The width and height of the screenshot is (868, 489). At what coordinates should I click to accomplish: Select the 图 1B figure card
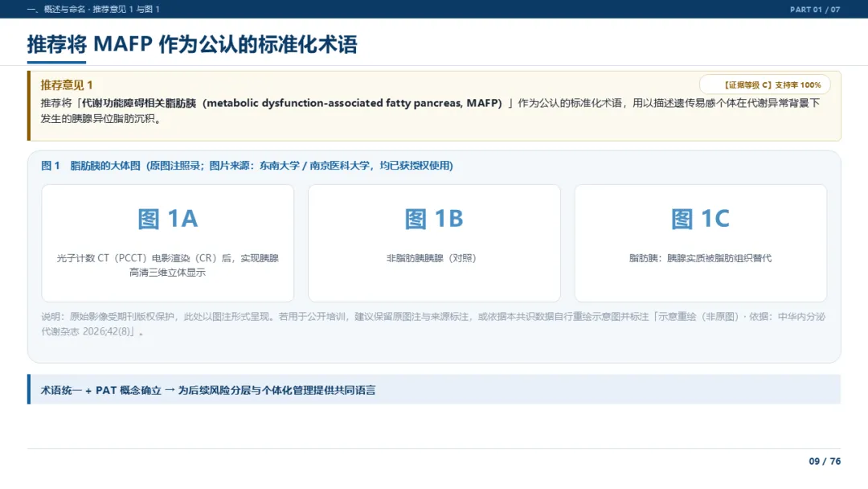coord(434,243)
